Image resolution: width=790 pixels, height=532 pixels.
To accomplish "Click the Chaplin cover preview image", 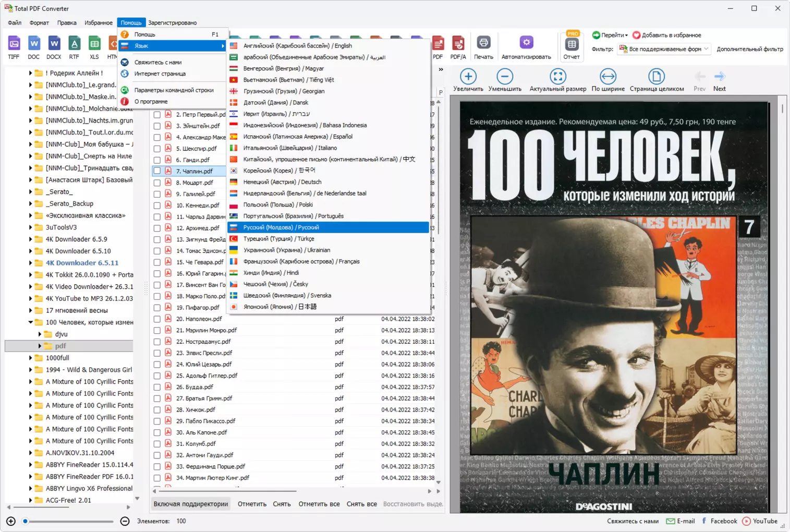I will click(x=614, y=307).
